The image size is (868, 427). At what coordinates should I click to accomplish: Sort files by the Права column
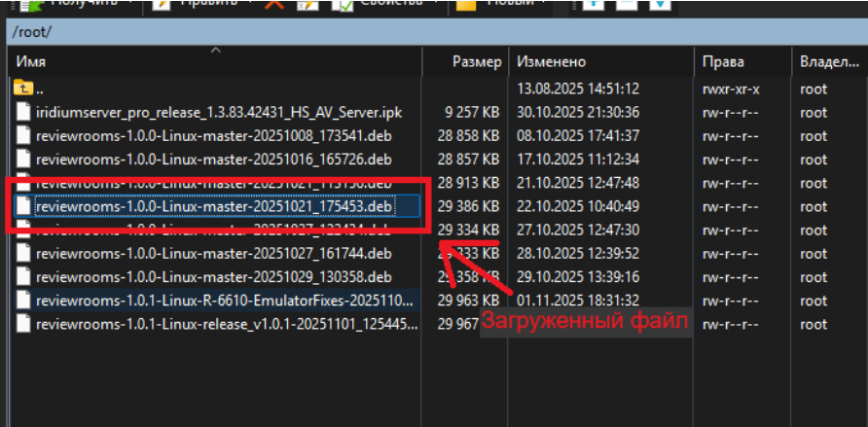(742, 61)
